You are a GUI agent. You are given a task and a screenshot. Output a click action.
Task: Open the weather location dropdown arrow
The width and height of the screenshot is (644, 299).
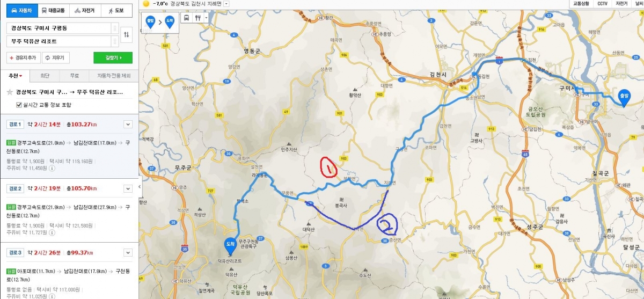point(226,4)
